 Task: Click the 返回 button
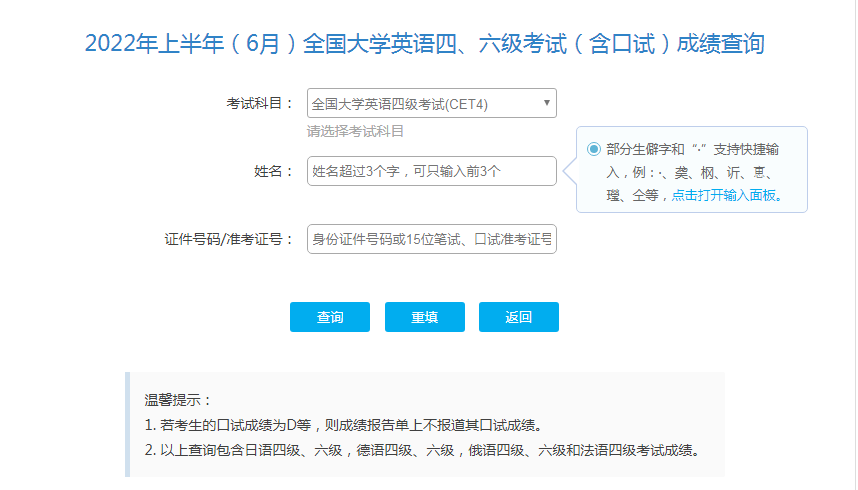[x=518, y=317]
